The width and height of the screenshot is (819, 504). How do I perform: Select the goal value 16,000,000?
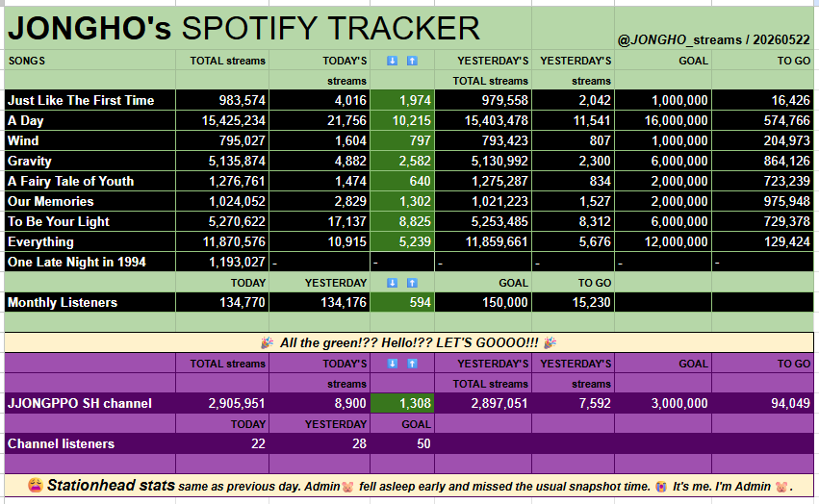(x=663, y=120)
